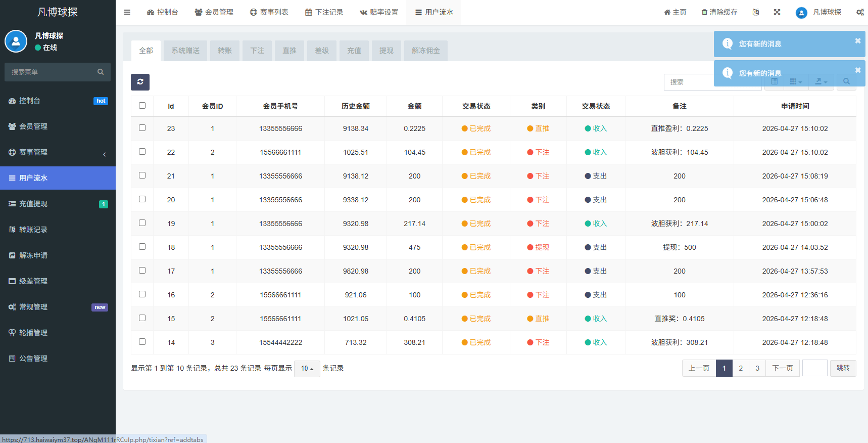Viewport: 868px width, 443px height.
Task: Switch to 控制台 top tab
Action: coord(162,12)
